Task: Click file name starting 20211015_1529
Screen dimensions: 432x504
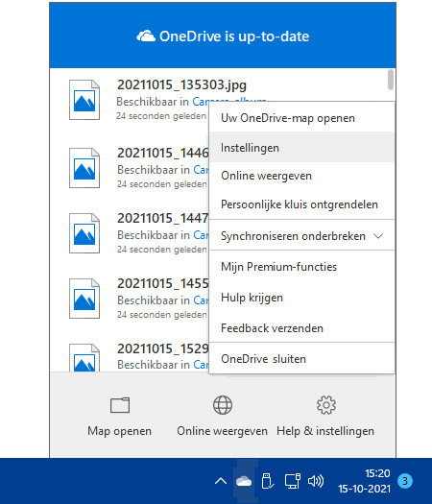Action: (x=163, y=348)
